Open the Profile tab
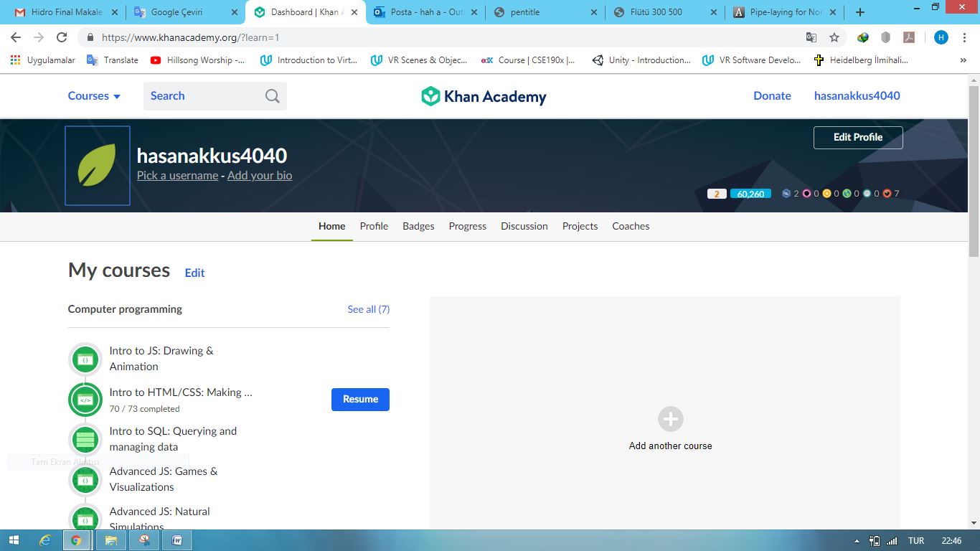The height and width of the screenshot is (551, 980). coord(374,226)
